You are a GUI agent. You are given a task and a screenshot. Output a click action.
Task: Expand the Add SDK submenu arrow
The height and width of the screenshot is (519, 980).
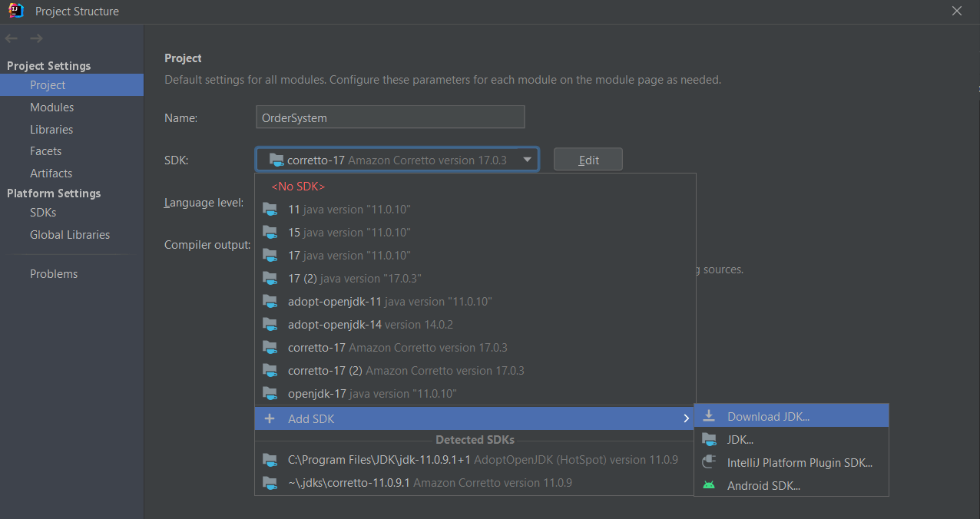point(686,418)
